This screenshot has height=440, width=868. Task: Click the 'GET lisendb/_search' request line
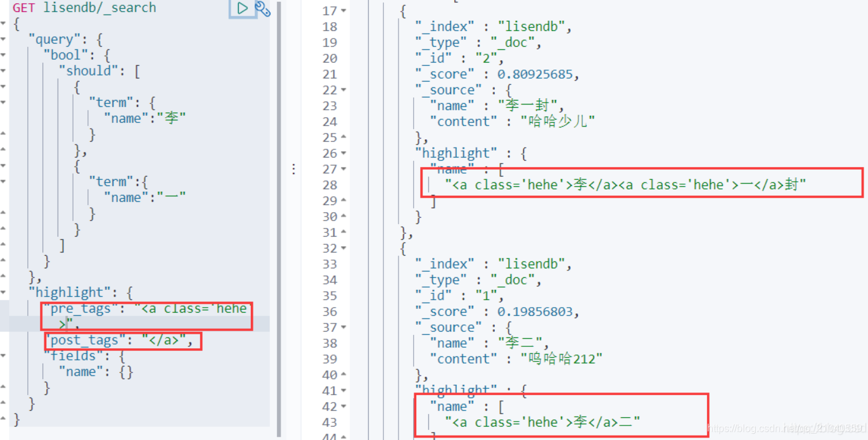(84, 8)
